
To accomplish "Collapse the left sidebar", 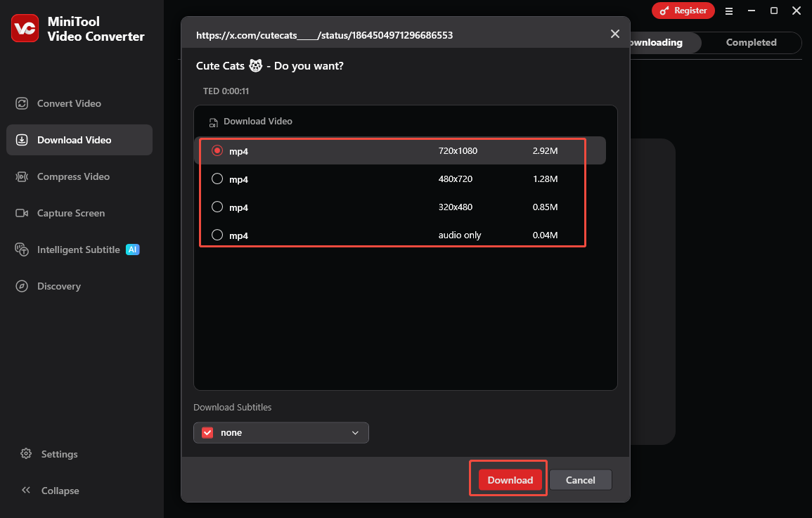I will point(51,491).
